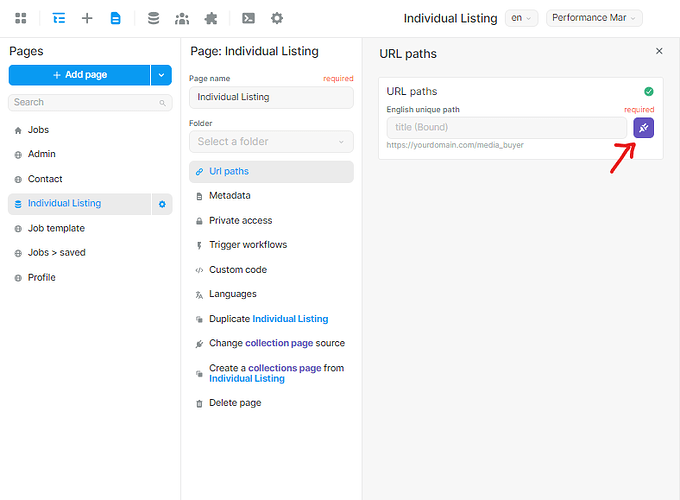The image size is (680, 500).
Task: Close the URL paths panel
Action: tap(659, 51)
